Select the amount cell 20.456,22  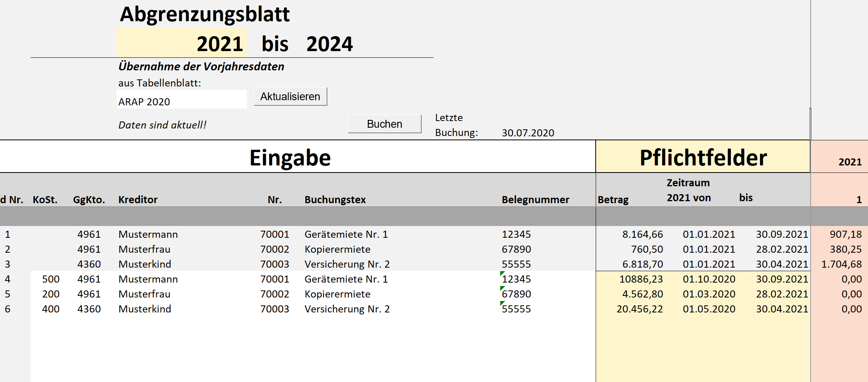coord(639,309)
